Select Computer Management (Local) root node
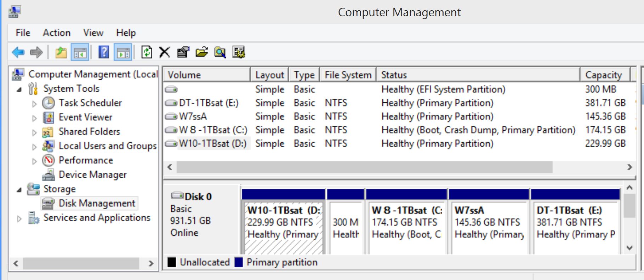This screenshot has height=280, width=644. pos(85,74)
